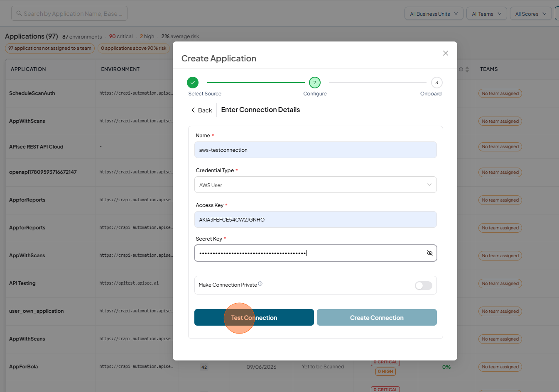Click the 97 applications not assigned chip
559x392 pixels.
[x=50, y=48]
